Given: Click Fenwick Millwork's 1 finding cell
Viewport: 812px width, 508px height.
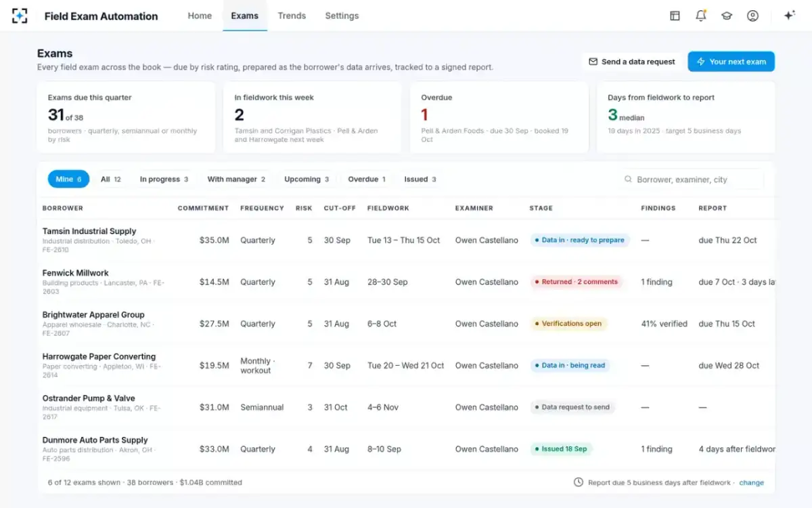Looking at the screenshot, I should click(657, 282).
